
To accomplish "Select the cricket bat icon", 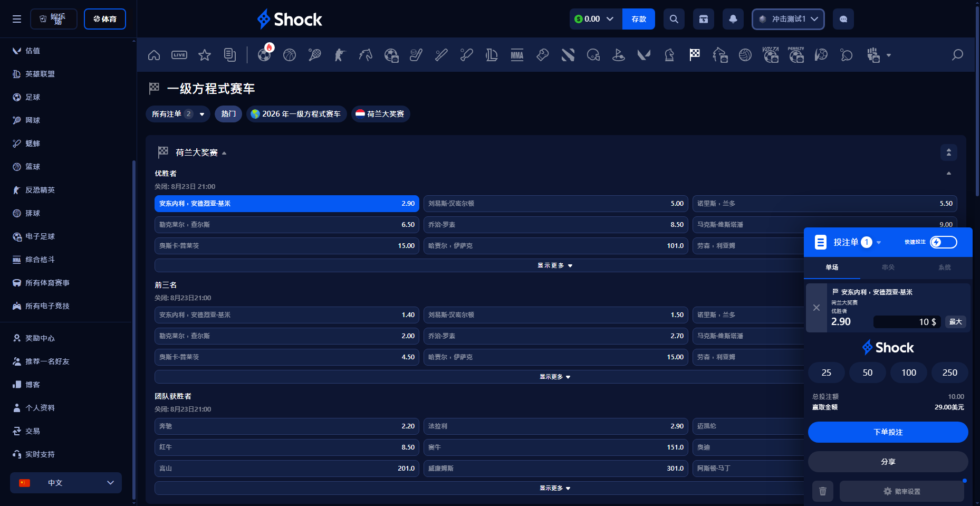I will coord(467,55).
